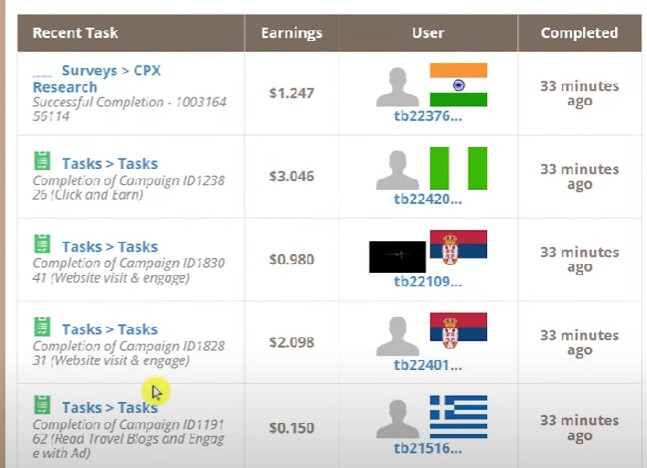Click Serbia flag next to tb22401 user

click(x=458, y=331)
